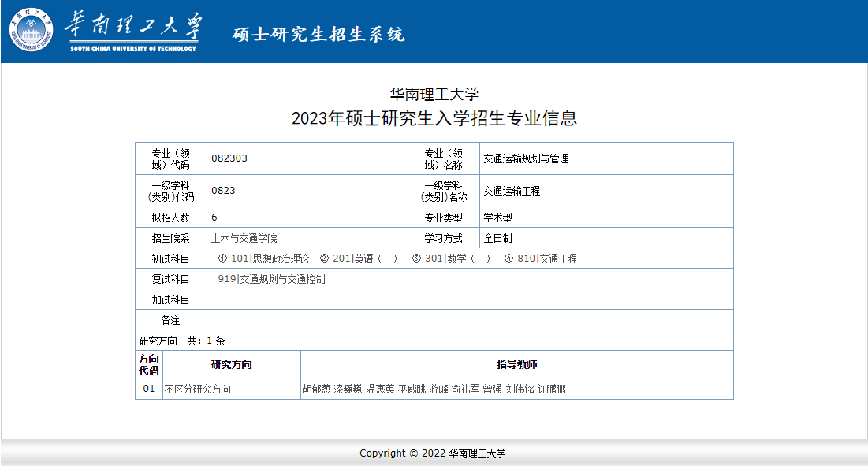The height and width of the screenshot is (466, 868).
Task: Click the 指导教师 column header
Action: [517, 365]
